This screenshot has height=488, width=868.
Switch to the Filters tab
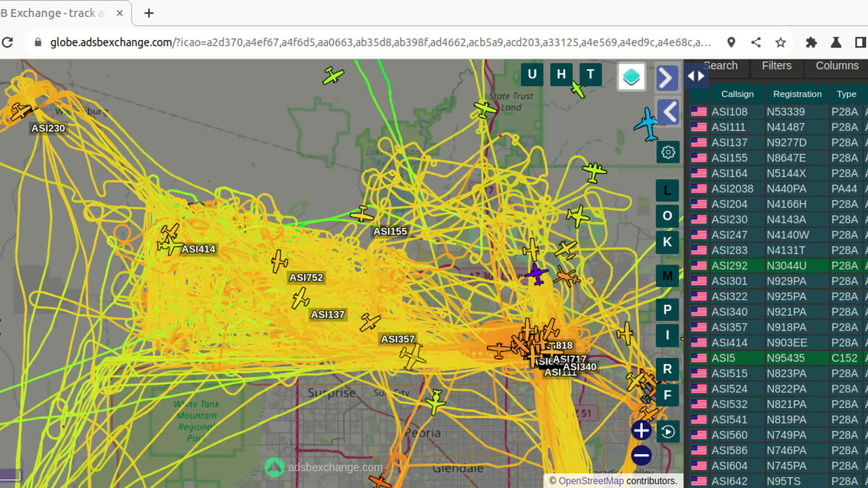[776, 66]
